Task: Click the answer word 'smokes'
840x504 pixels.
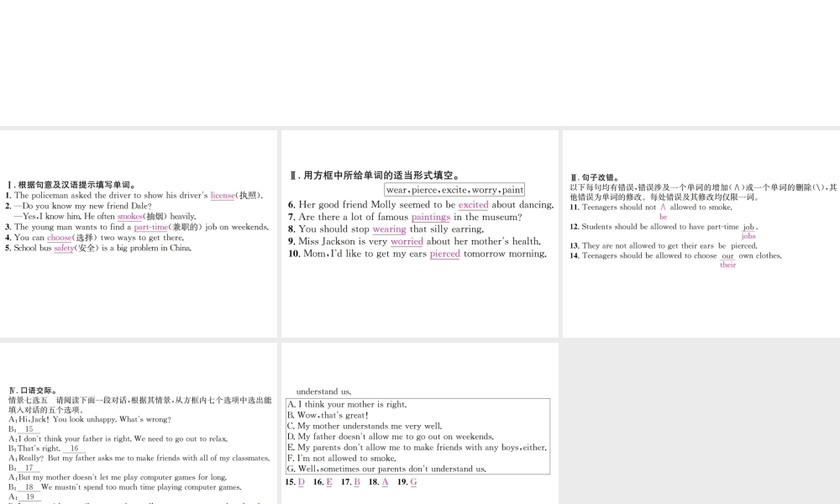Action: point(129,217)
